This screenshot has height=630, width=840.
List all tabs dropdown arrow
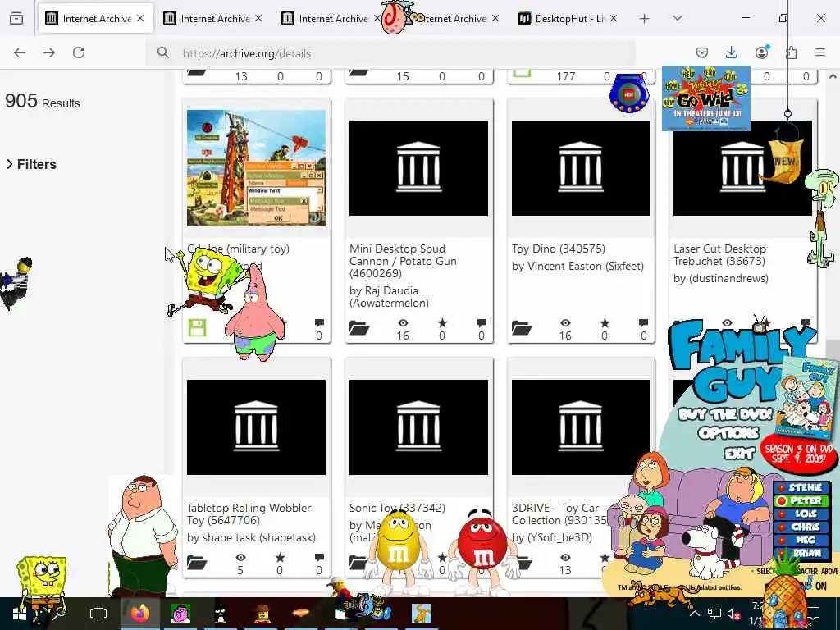click(x=678, y=19)
